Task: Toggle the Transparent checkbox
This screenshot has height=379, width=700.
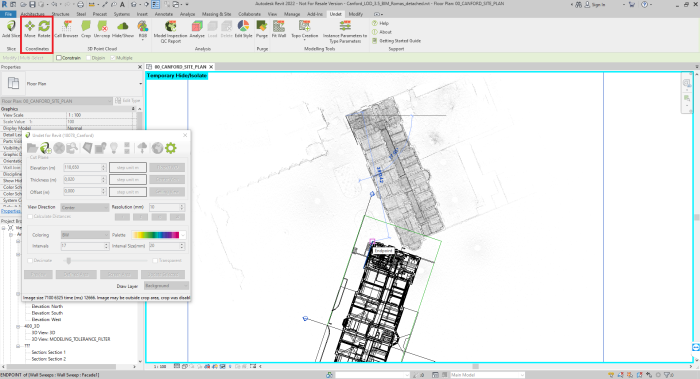Action: coord(155,260)
